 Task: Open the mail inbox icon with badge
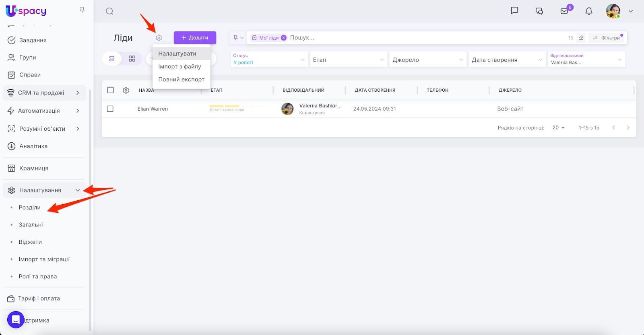pyautogui.click(x=564, y=11)
